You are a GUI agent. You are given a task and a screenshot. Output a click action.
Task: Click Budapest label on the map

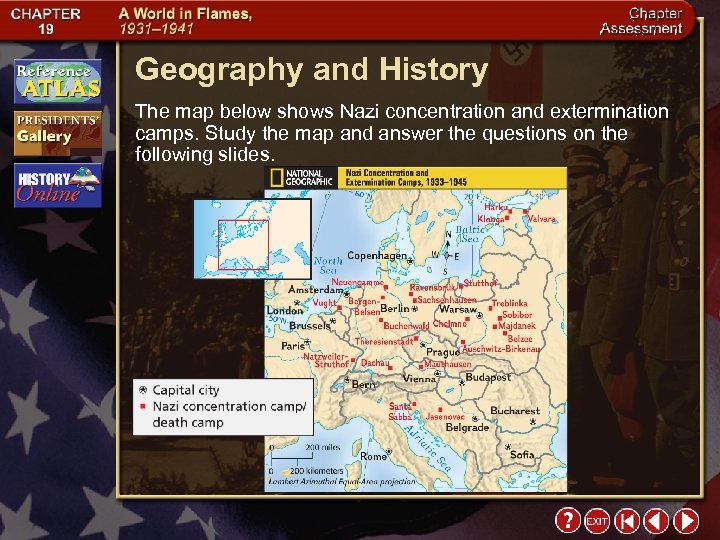488,377
